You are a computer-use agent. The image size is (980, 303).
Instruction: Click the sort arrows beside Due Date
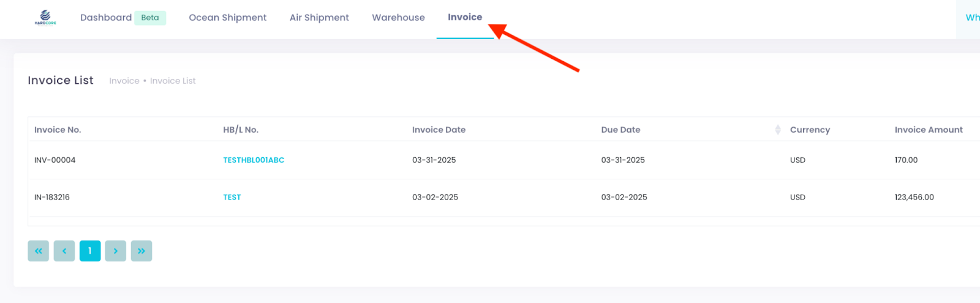[777, 130]
